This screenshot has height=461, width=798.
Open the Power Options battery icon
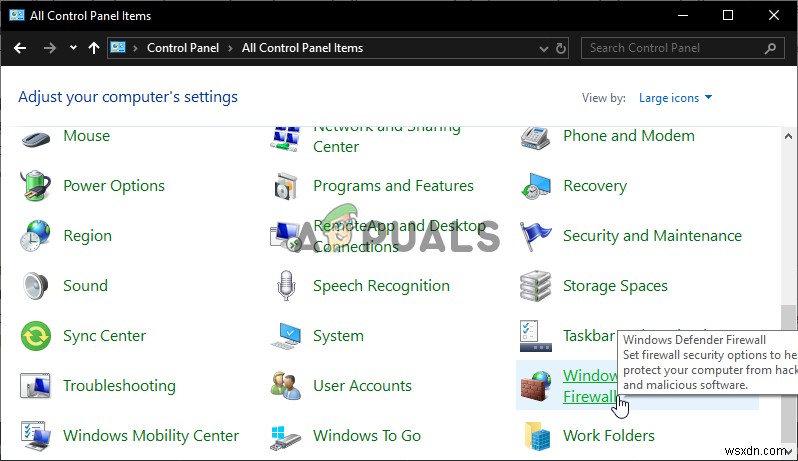(x=36, y=186)
